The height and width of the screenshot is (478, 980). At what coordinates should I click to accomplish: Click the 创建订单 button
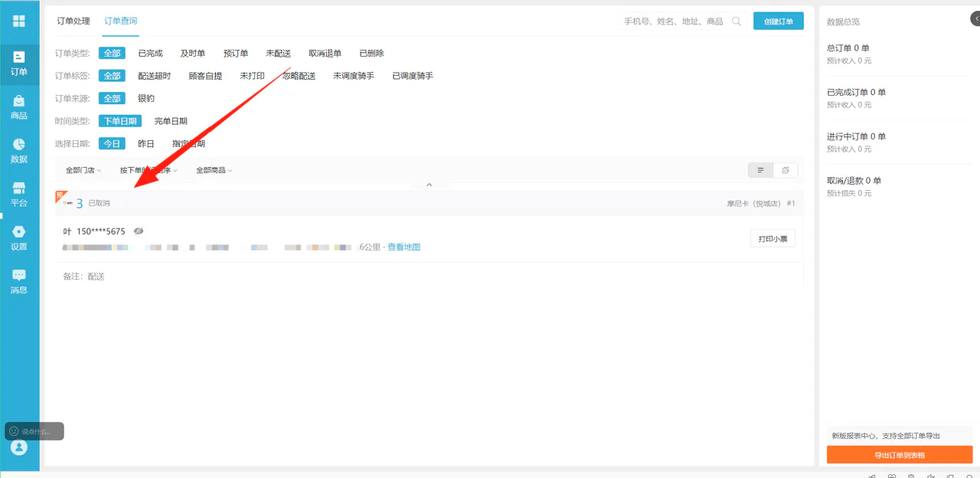coord(779,21)
